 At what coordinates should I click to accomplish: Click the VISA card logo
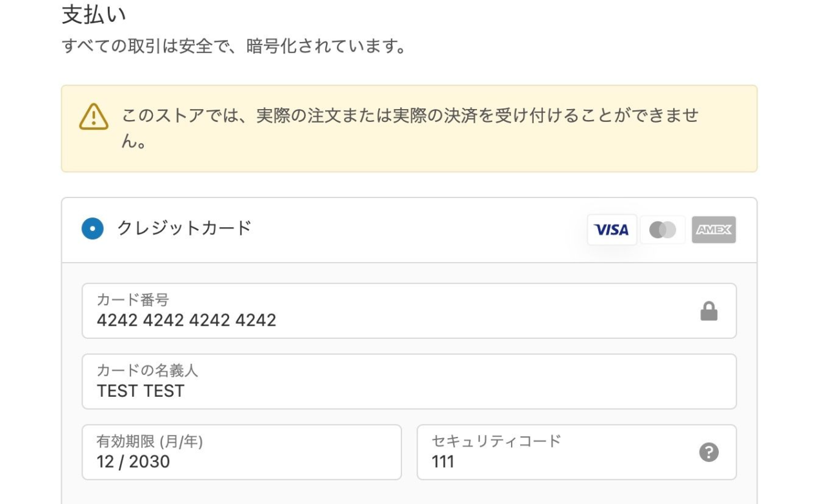(x=612, y=230)
